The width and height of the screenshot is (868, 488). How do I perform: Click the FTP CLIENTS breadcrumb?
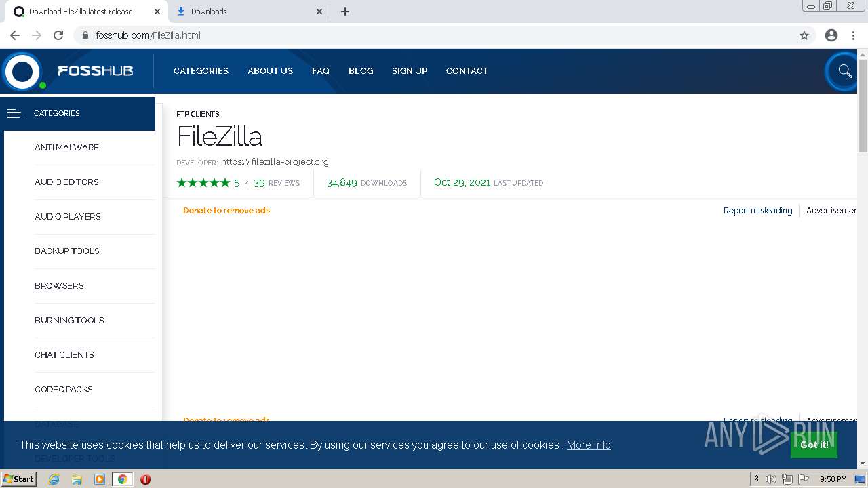[198, 115]
